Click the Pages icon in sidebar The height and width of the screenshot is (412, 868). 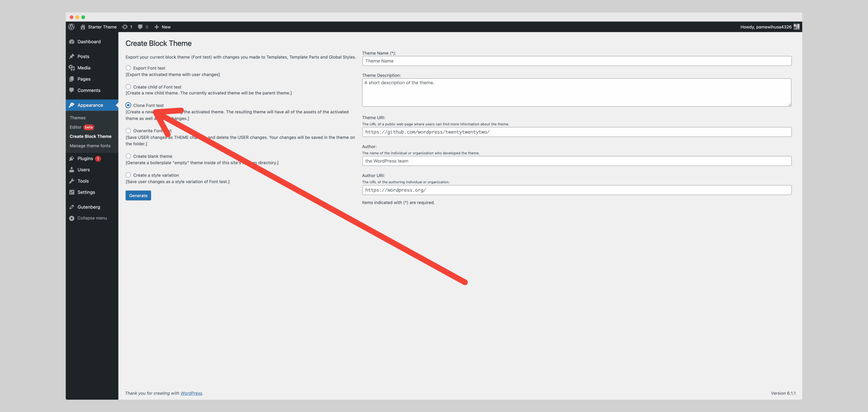click(72, 79)
